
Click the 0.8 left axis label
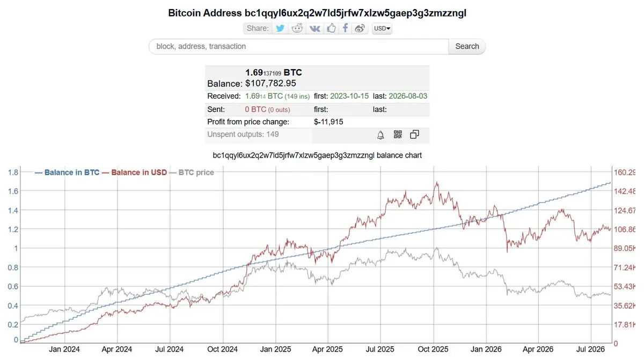point(13,267)
